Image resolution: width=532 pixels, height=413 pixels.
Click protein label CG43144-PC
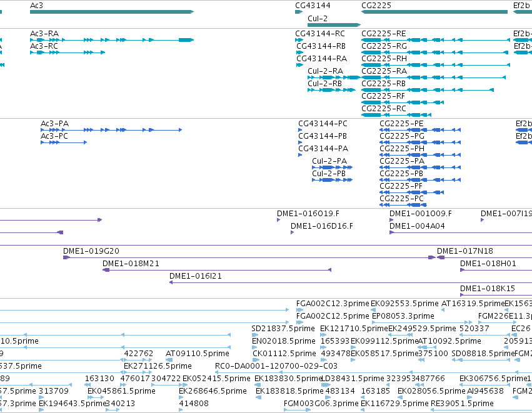(x=323, y=124)
